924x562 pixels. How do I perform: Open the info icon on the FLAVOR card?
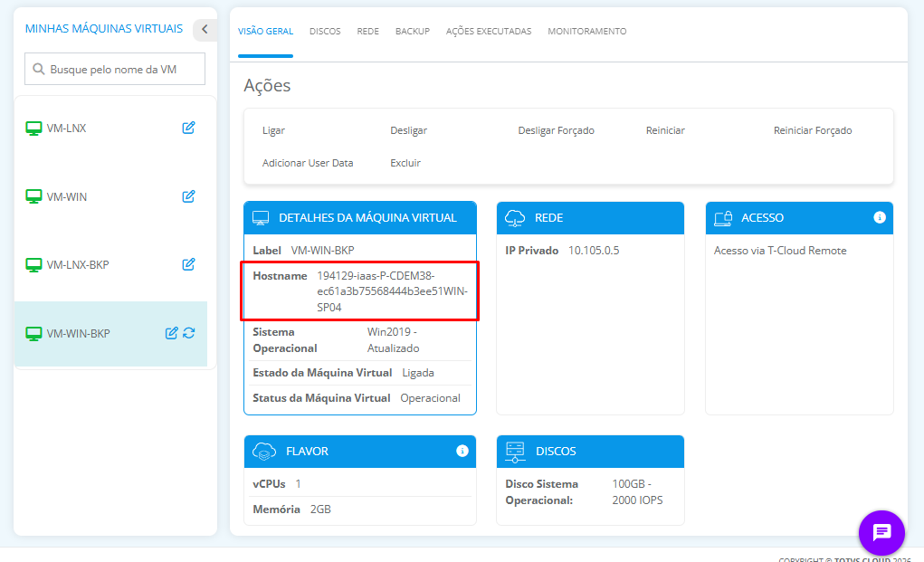(x=462, y=451)
